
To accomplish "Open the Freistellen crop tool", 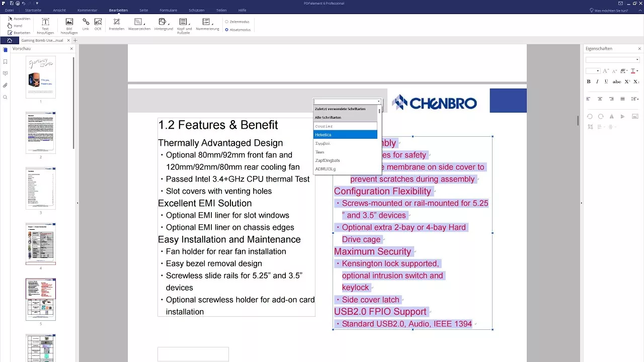I will [x=116, y=22].
